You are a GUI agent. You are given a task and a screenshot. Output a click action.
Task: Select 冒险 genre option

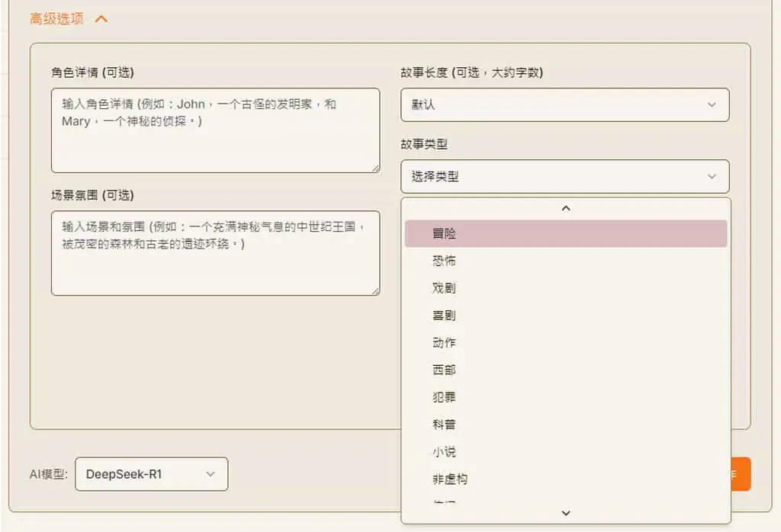point(566,233)
